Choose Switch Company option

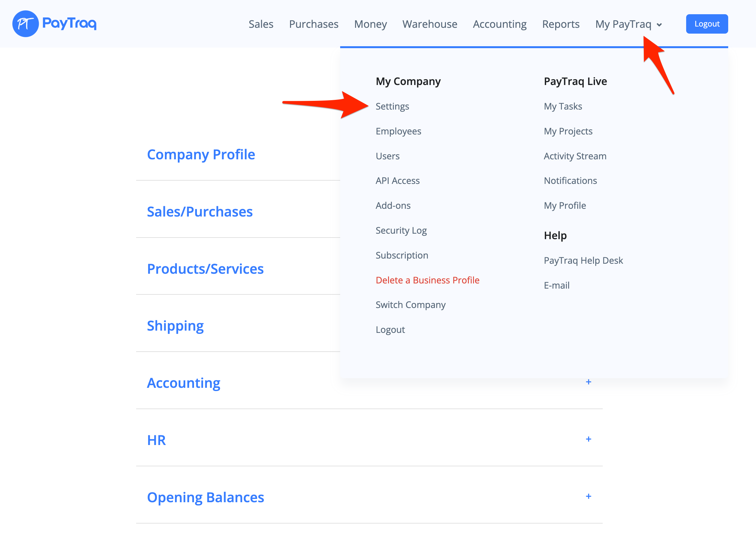tap(410, 305)
